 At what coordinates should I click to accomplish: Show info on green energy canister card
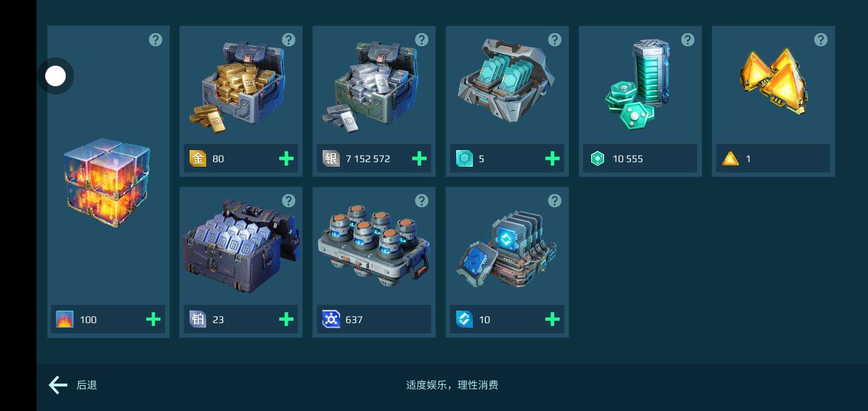(x=688, y=39)
